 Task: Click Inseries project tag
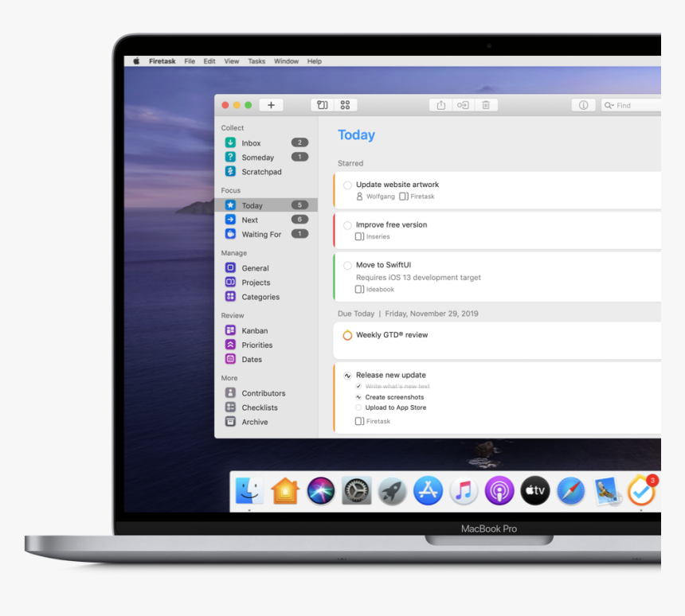coord(372,236)
